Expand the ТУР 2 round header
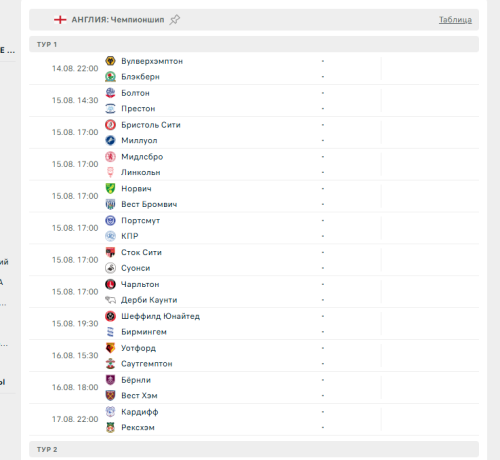Image resolution: width=500 pixels, height=460 pixels. [x=254, y=449]
